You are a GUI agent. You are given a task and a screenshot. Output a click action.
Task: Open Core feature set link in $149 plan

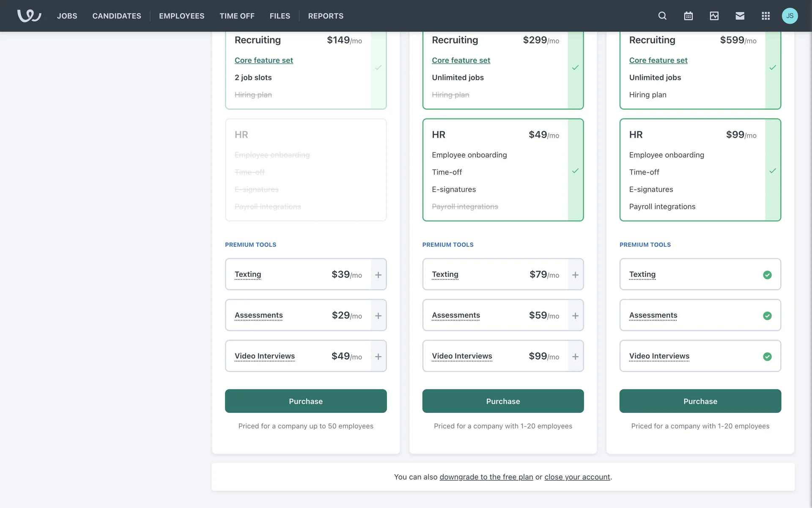point(263,60)
